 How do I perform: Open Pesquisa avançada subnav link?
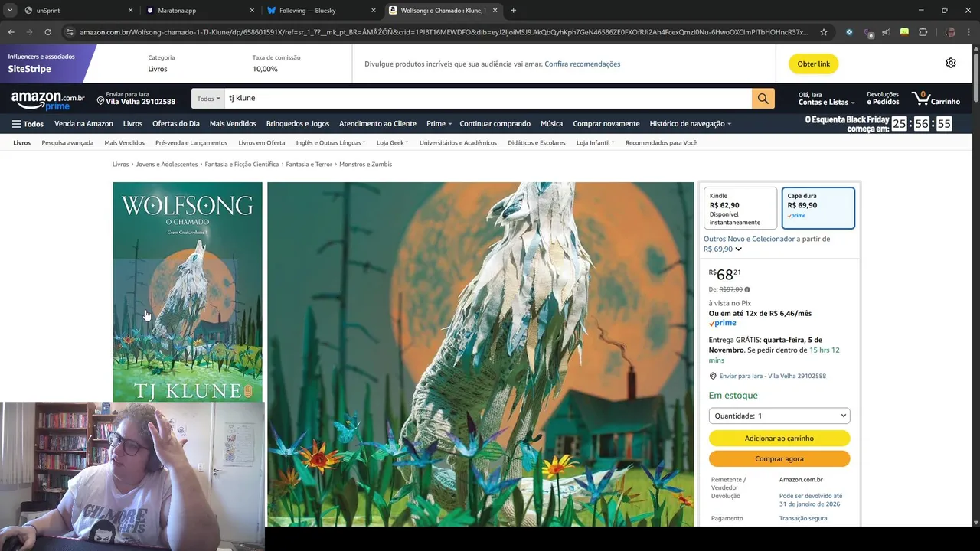click(x=67, y=142)
